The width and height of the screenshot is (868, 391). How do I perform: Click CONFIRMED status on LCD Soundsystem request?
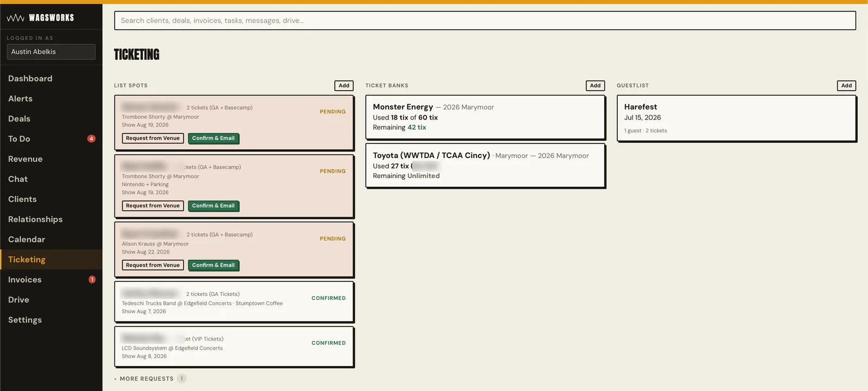[328, 343]
